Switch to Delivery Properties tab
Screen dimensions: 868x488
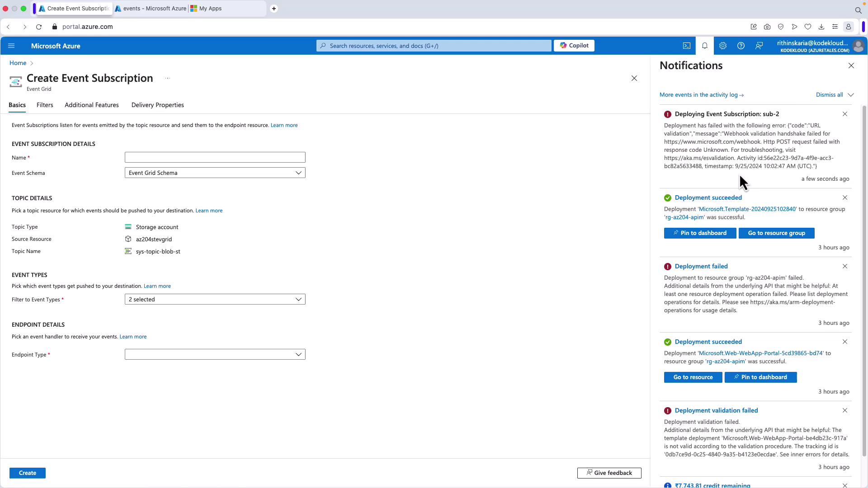tap(157, 105)
